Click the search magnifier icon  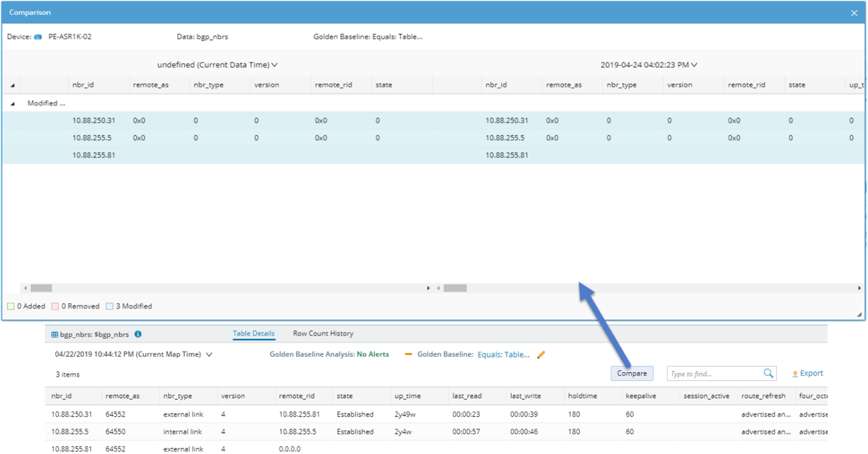coord(768,373)
